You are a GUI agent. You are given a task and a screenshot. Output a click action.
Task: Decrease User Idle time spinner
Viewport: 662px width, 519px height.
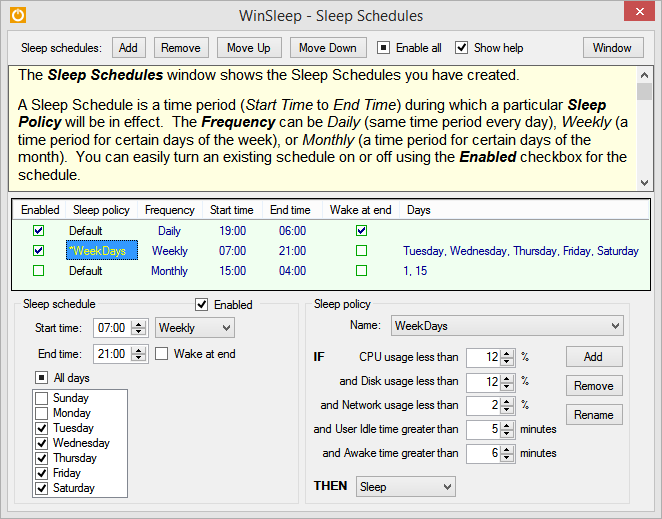[507, 433]
